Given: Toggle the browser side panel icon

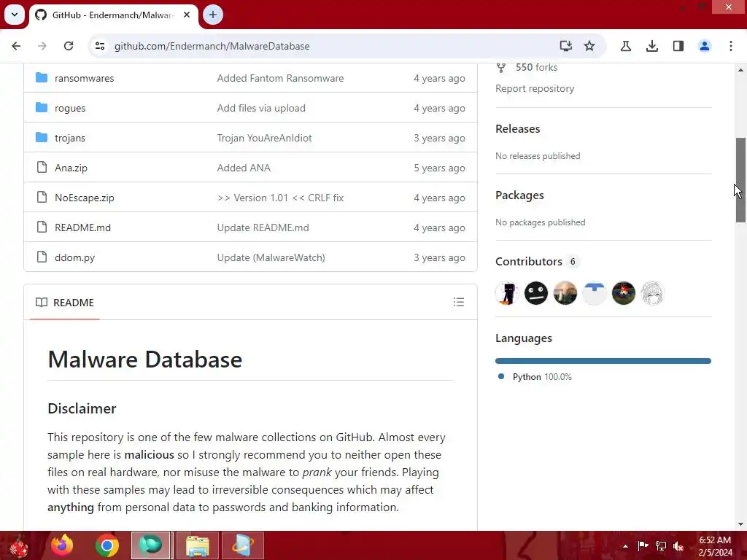Looking at the screenshot, I should (678, 46).
